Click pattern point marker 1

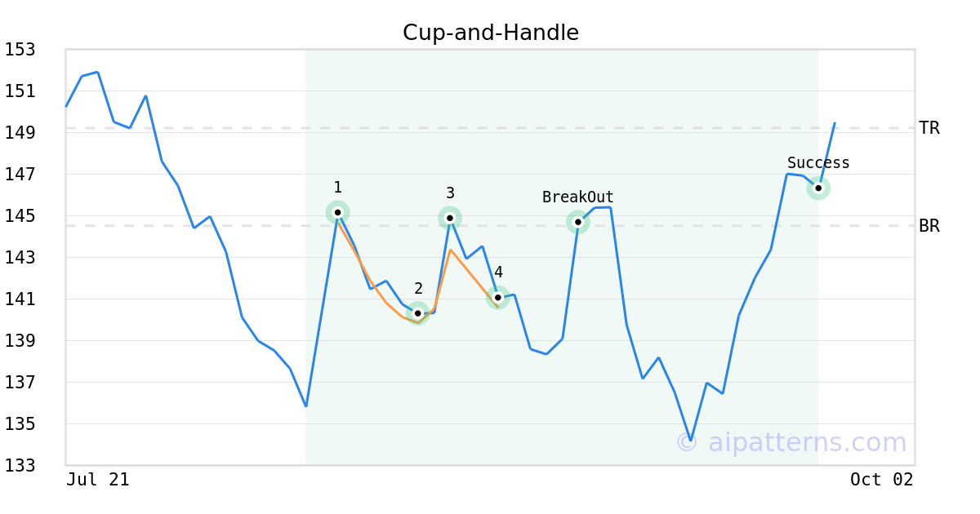click(338, 213)
